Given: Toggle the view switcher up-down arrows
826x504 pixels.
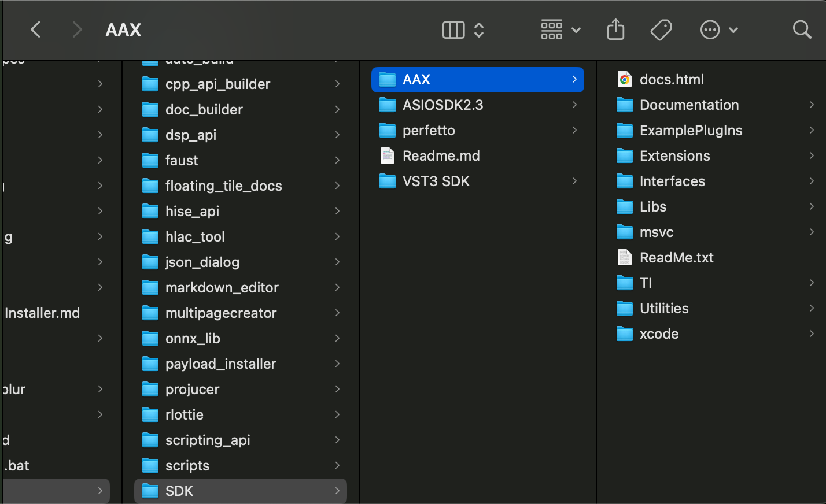Looking at the screenshot, I should (x=479, y=29).
